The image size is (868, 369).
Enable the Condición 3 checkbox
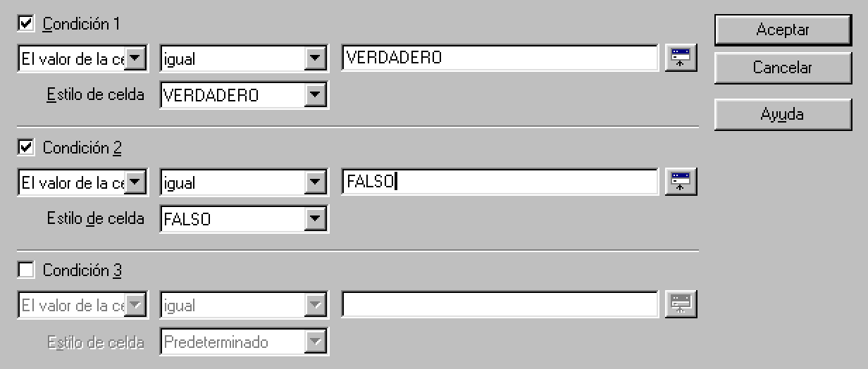tap(27, 270)
